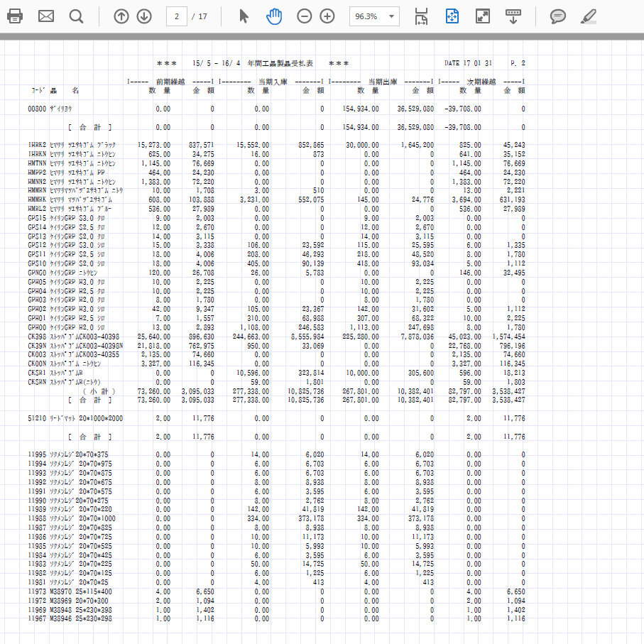The height and width of the screenshot is (644, 644).
Task: Select the Highlight text pen
Action: coord(588,16)
